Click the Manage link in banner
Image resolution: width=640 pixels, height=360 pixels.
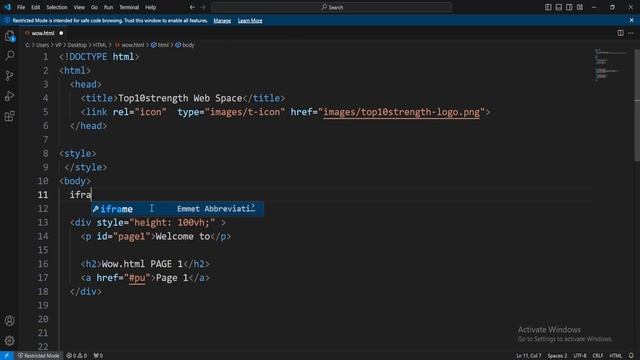pos(222,20)
